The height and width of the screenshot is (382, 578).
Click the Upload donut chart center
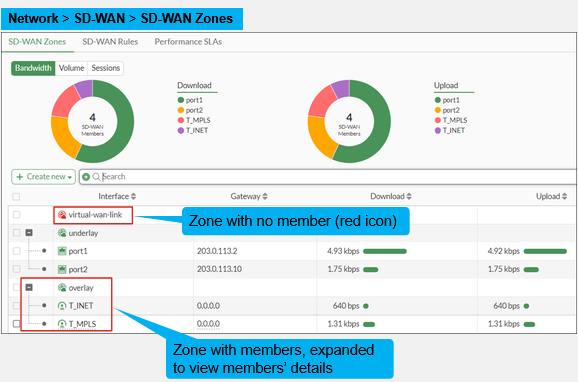[x=349, y=122]
